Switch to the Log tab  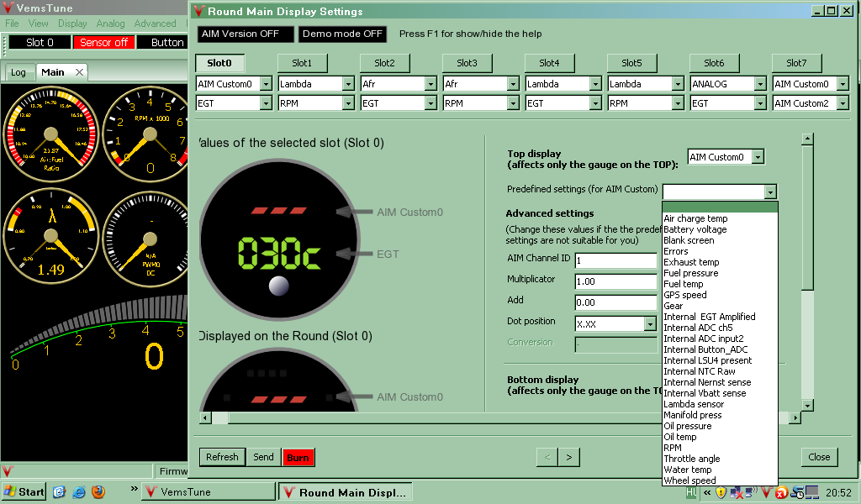(18, 72)
